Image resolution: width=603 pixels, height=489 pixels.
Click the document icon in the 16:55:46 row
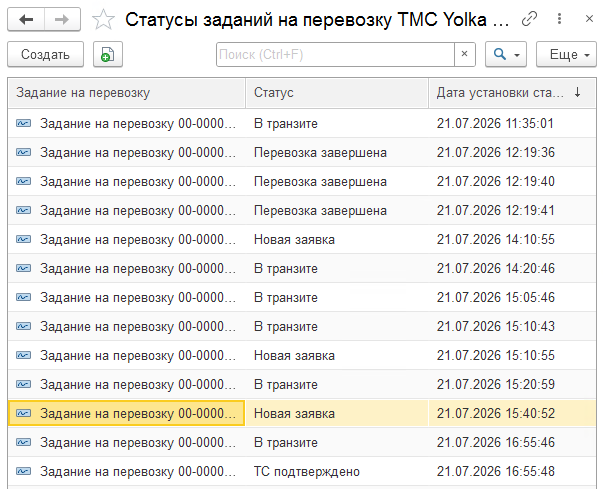(x=23, y=442)
